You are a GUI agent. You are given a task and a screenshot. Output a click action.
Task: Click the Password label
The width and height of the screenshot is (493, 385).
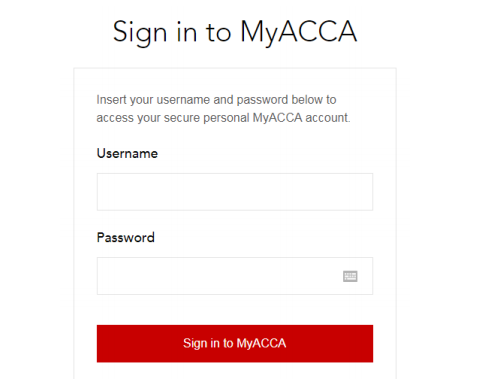(126, 237)
